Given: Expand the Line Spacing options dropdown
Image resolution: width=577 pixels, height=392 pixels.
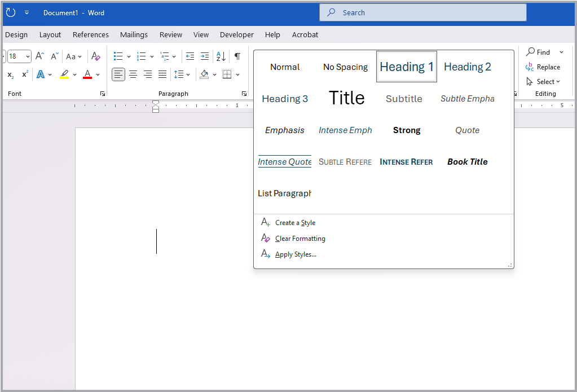Looking at the screenshot, I should tap(188, 74).
